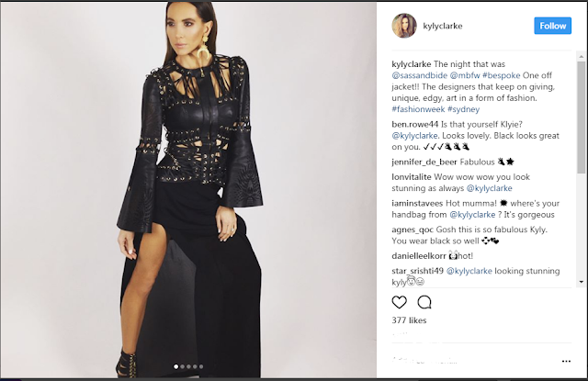Click the comments scrollbar thumb
This screenshot has width=588, height=381.
pyautogui.click(x=582, y=117)
